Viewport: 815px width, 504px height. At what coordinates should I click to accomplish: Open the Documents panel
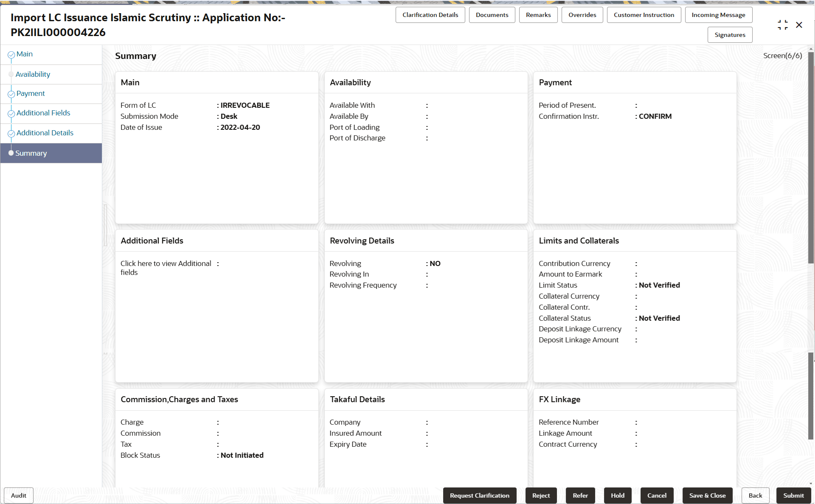(x=492, y=15)
